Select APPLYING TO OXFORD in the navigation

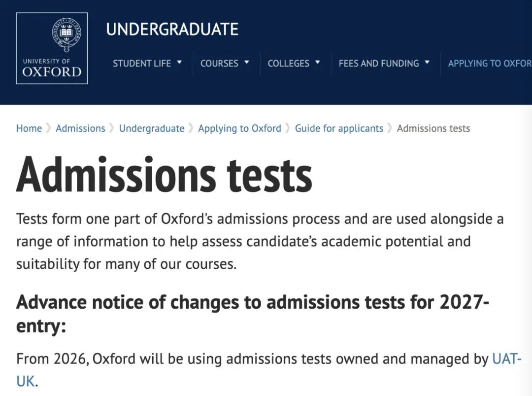(x=489, y=63)
